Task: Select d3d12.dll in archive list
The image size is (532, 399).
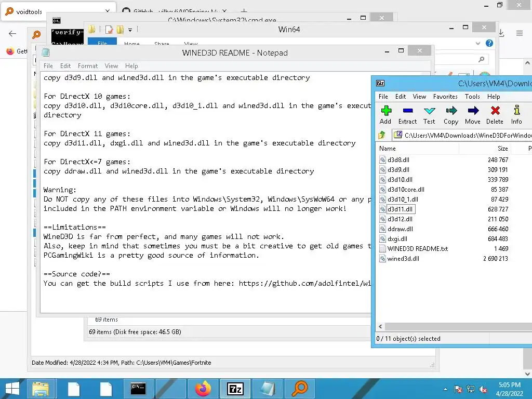Action: (400, 219)
